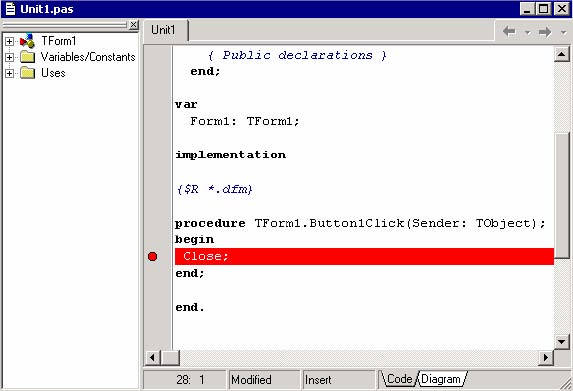
Task: Expand the Uses tree node
Action: point(10,73)
